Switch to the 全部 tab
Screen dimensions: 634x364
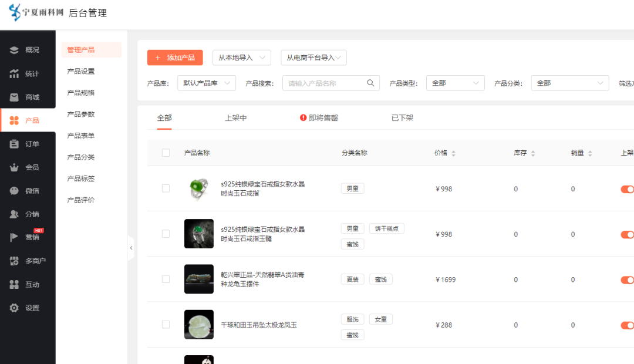[x=164, y=117]
